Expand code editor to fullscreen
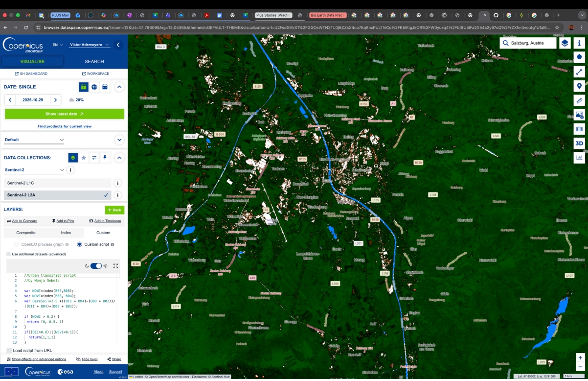Viewport: 588px width, 381px height. (x=116, y=266)
